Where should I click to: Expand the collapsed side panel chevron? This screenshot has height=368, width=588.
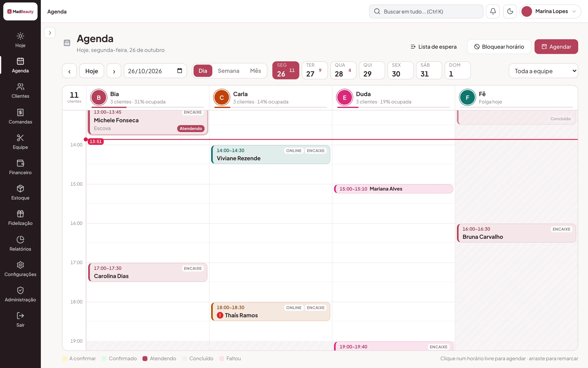(50, 33)
